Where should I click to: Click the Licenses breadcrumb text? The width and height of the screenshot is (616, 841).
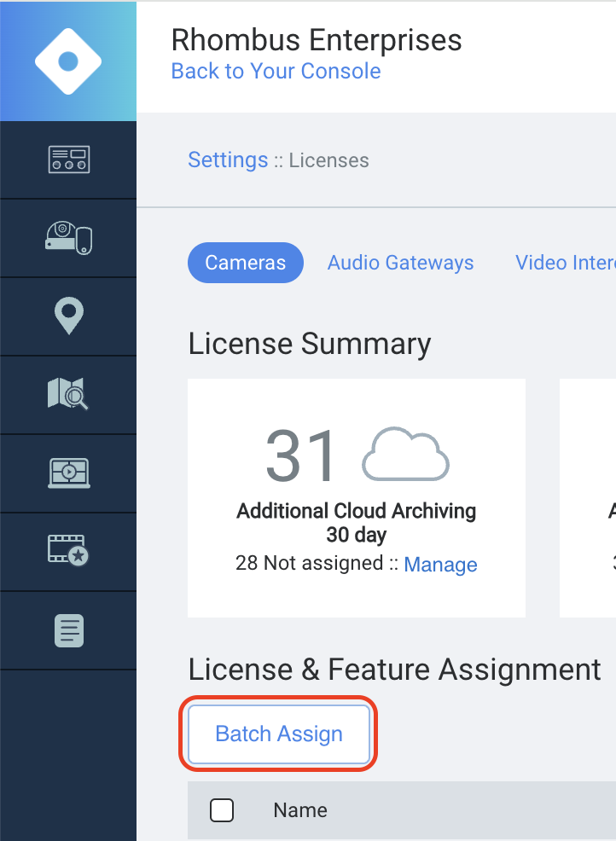pos(329,159)
